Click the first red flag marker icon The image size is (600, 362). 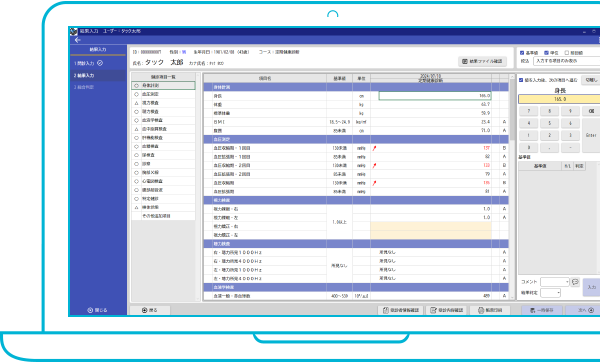374,148
